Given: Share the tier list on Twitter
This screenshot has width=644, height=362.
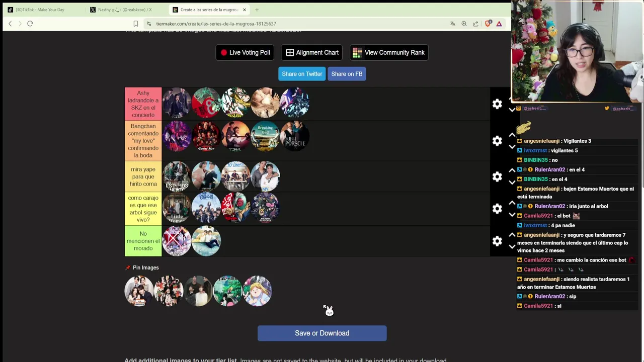Looking at the screenshot, I should (302, 74).
